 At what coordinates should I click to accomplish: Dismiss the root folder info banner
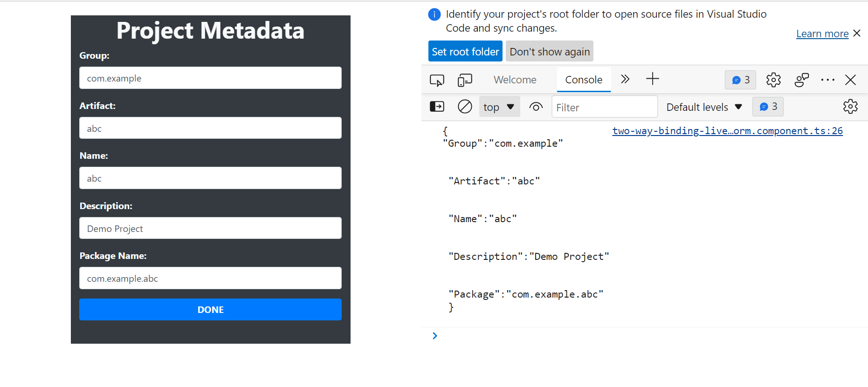(x=857, y=33)
